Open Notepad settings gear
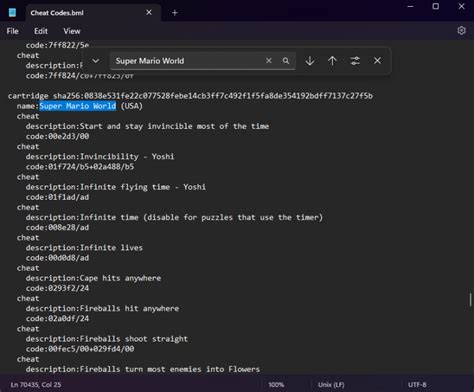The width and height of the screenshot is (474, 392). [x=461, y=31]
